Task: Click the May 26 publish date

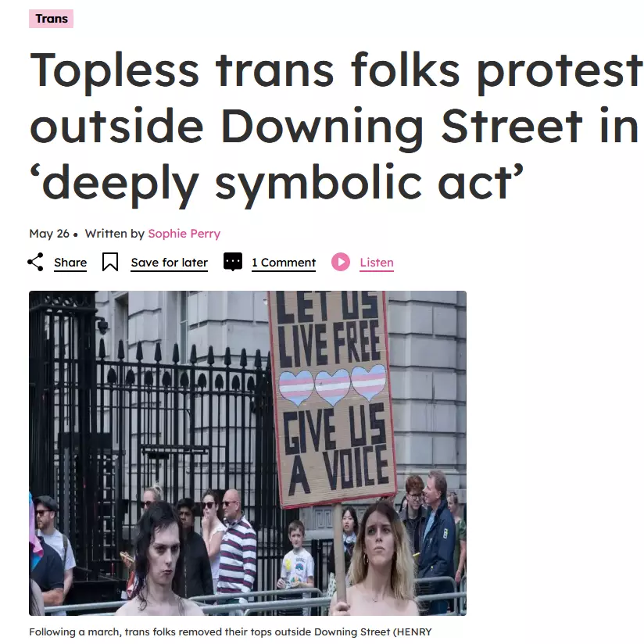Action: (49, 234)
